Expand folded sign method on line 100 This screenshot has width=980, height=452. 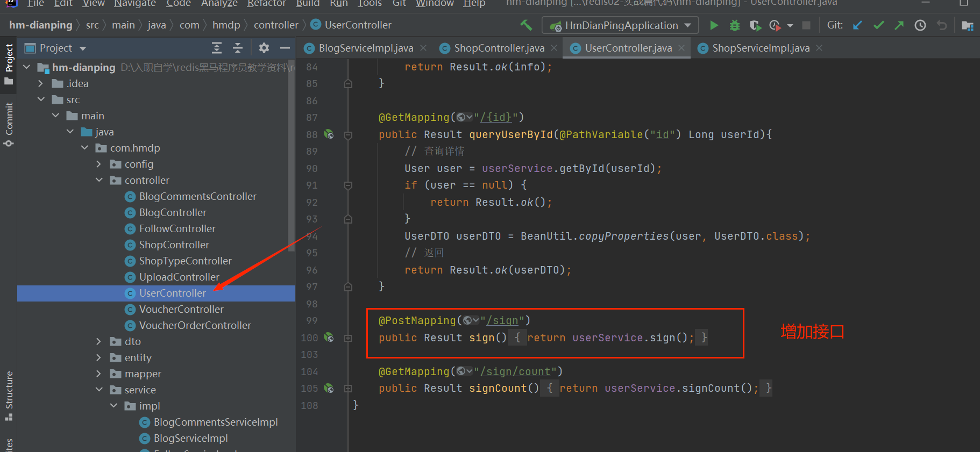(x=348, y=338)
